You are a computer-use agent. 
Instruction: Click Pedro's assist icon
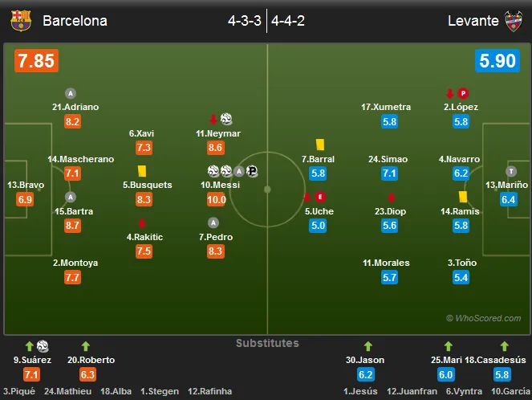click(213, 222)
